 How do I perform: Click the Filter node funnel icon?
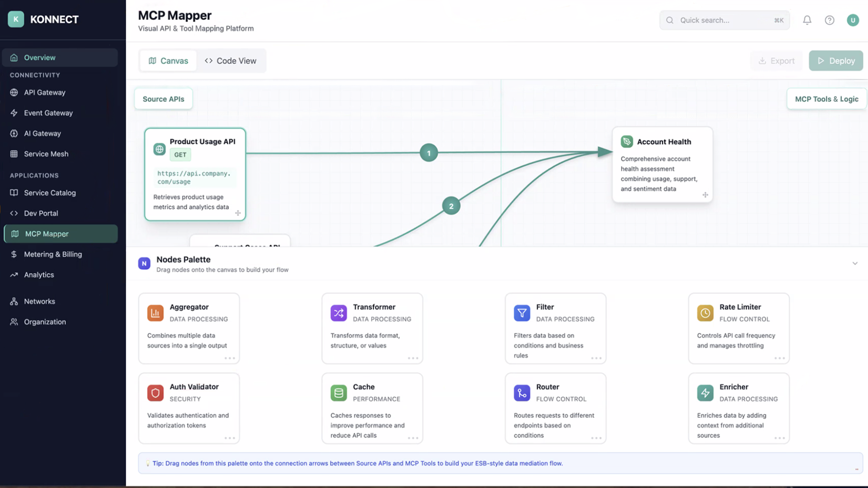[x=522, y=313]
